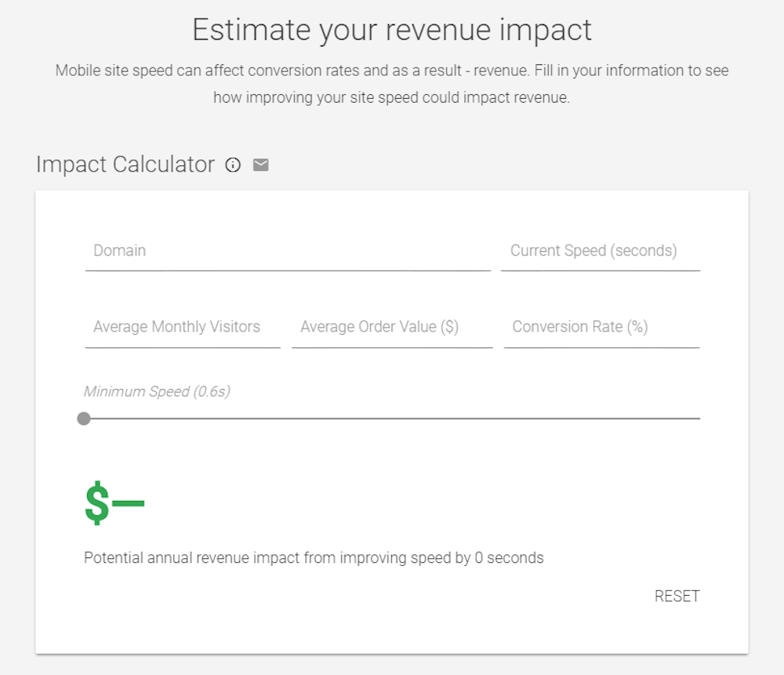Click the 'Estimate your revenue impact' heading
Image resolution: width=784 pixels, height=675 pixels.
[x=392, y=30]
